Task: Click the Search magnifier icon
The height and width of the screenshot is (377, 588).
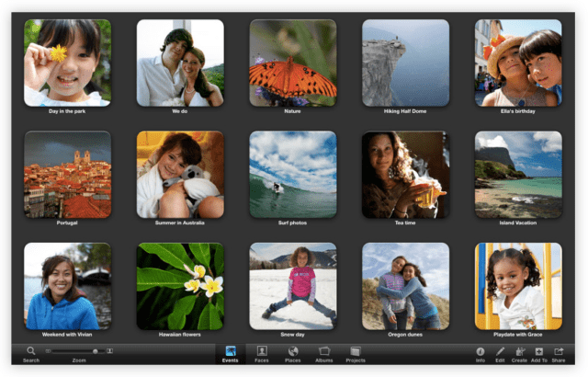Action: 30,351
